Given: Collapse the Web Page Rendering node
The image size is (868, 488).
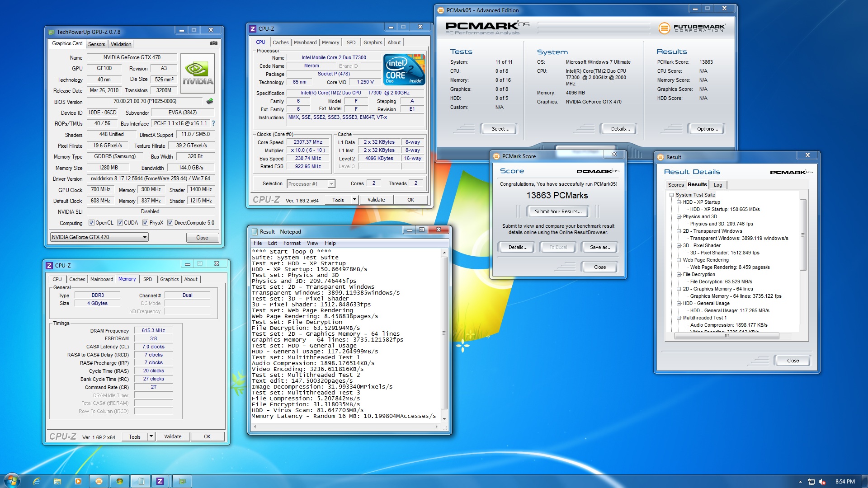Looking at the screenshot, I should click(679, 260).
